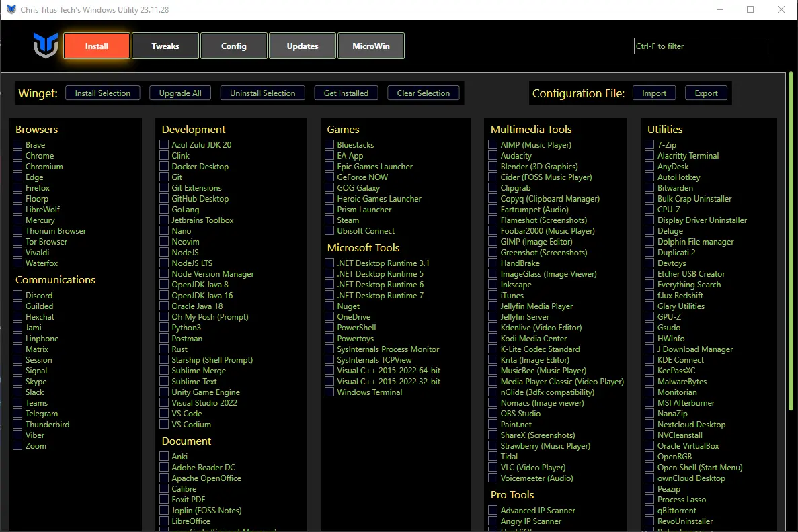798x532 pixels.
Task: Tick the Calibre checkbox
Action: (164, 489)
